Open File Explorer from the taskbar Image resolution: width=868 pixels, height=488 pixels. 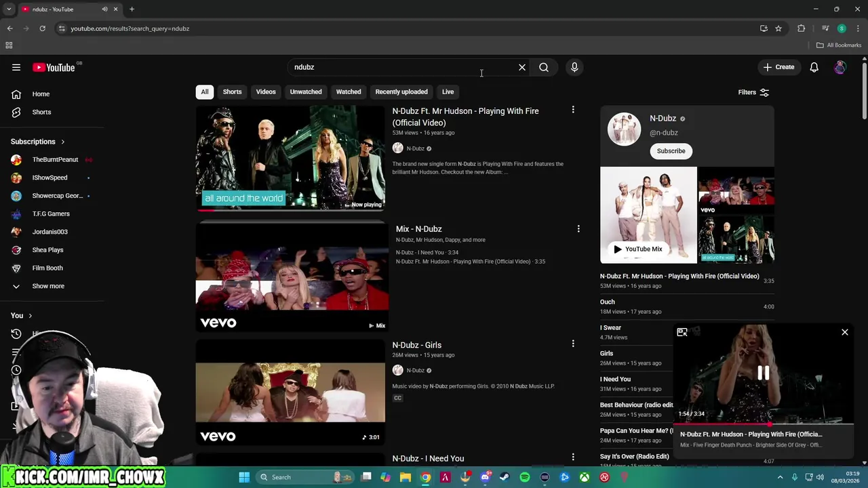406,477
